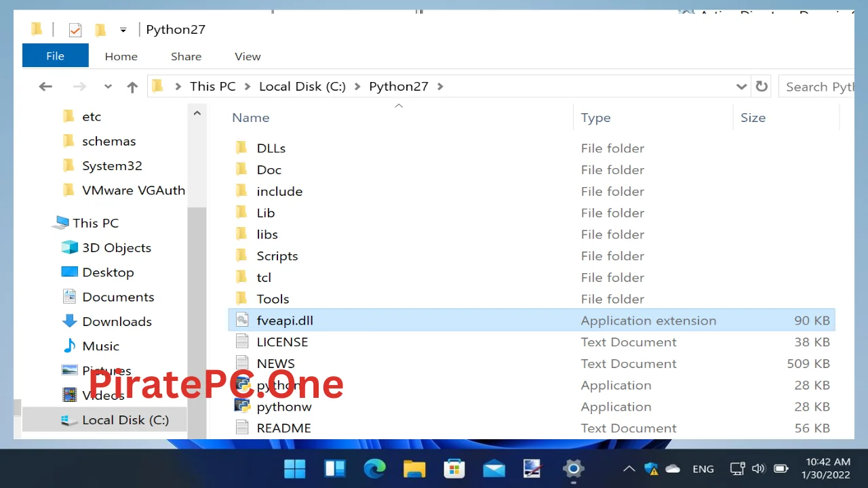Click the 90 KB size of fveapi.dll
Image resolution: width=868 pixels, height=488 pixels.
(x=812, y=321)
